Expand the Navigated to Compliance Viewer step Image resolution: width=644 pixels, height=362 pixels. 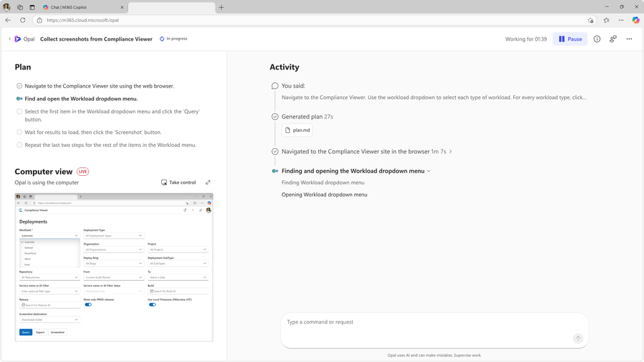tap(451, 151)
